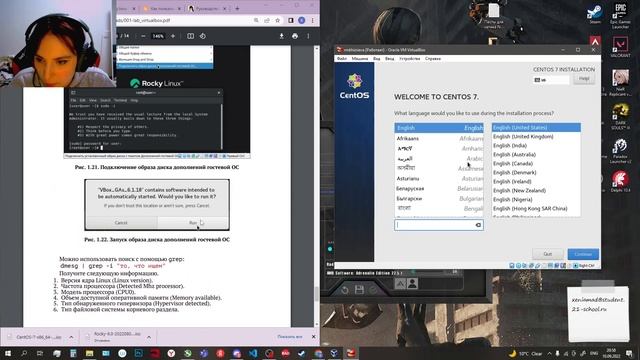Download the PDF file
This screenshot has height=360, width=640.
pos(282,36)
